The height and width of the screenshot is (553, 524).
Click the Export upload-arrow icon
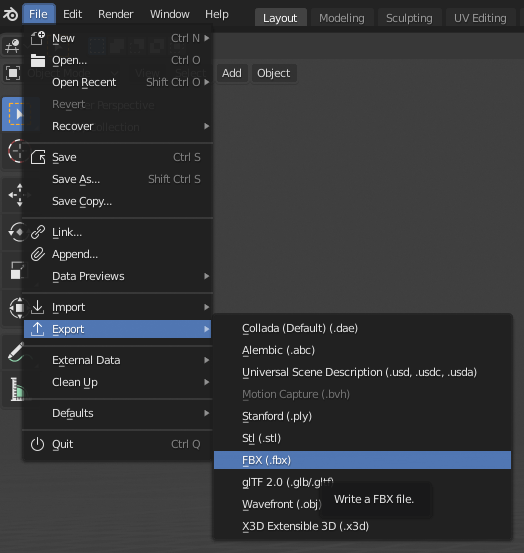pos(37,329)
